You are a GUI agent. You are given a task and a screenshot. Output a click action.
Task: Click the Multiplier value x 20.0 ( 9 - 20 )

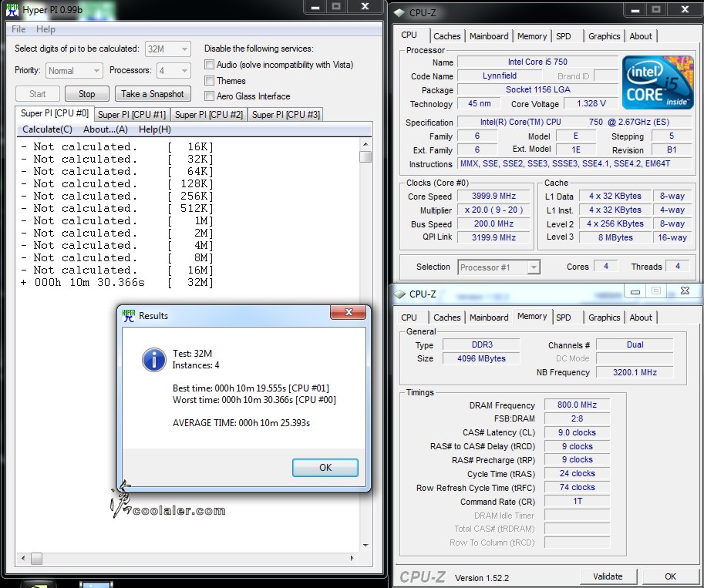pos(493,210)
